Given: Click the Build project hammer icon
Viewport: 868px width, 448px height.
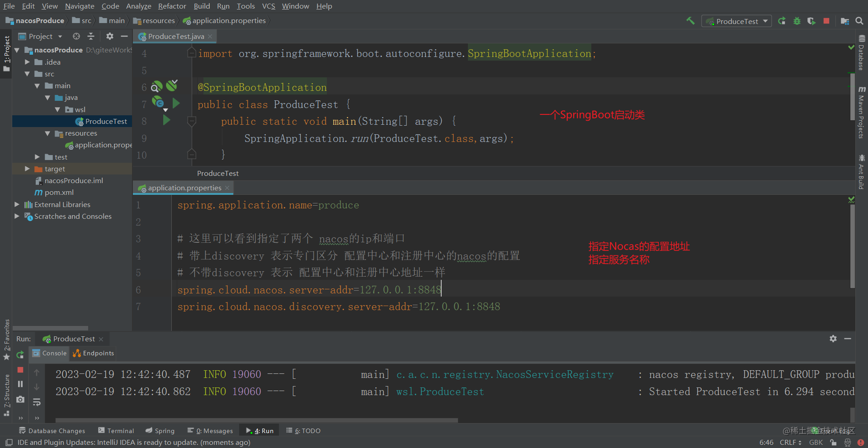Looking at the screenshot, I should 690,21.
